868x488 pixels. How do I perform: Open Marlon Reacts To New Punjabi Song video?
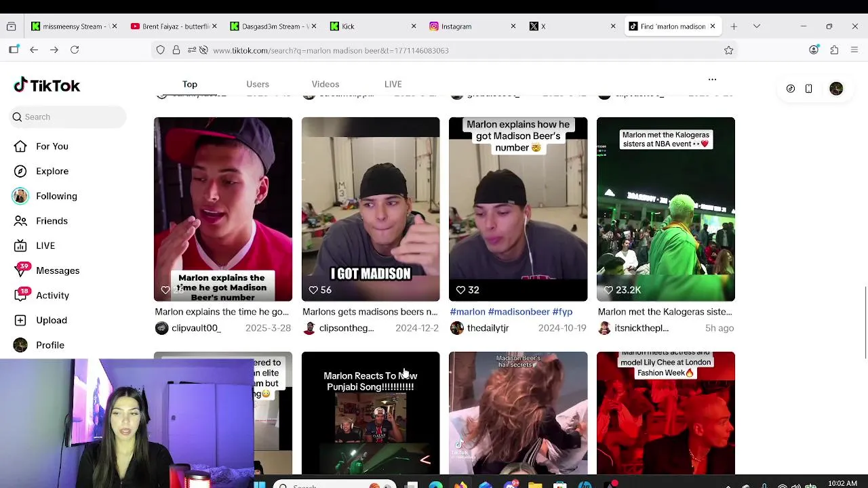(371, 413)
